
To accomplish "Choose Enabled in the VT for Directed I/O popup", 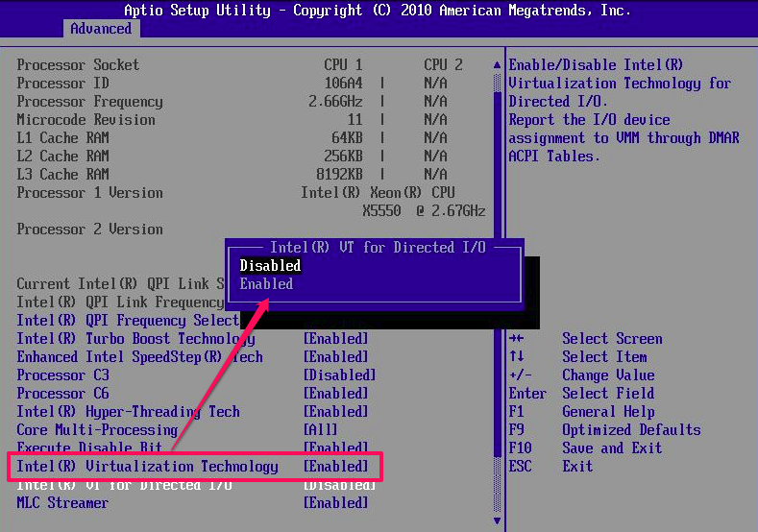I will point(266,283).
